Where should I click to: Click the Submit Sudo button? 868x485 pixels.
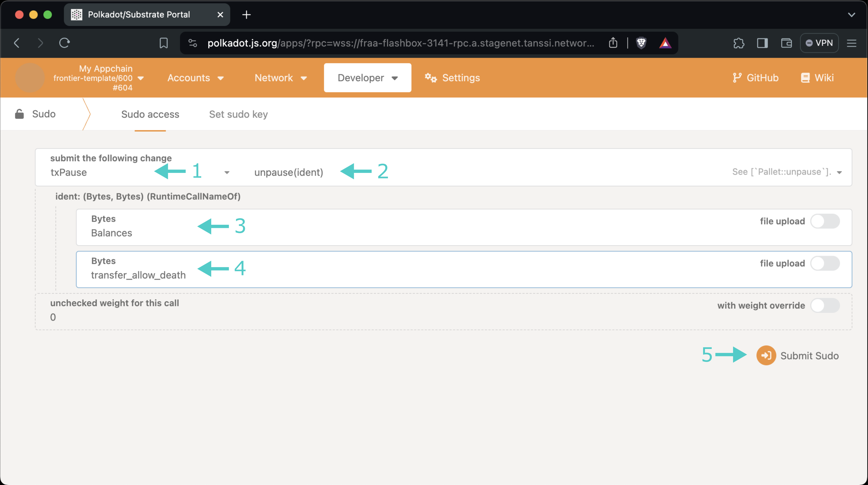click(x=797, y=355)
